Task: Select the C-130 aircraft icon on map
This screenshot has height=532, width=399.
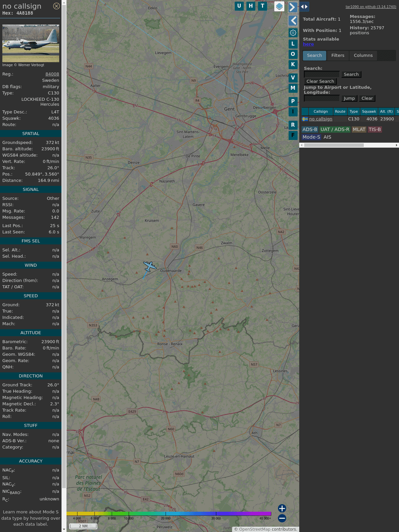Action: click(x=150, y=266)
